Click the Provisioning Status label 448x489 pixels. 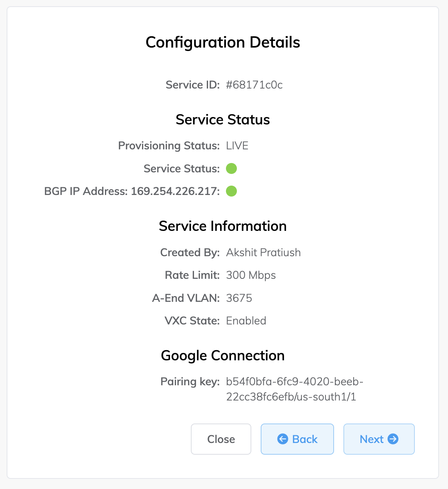point(169,146)
